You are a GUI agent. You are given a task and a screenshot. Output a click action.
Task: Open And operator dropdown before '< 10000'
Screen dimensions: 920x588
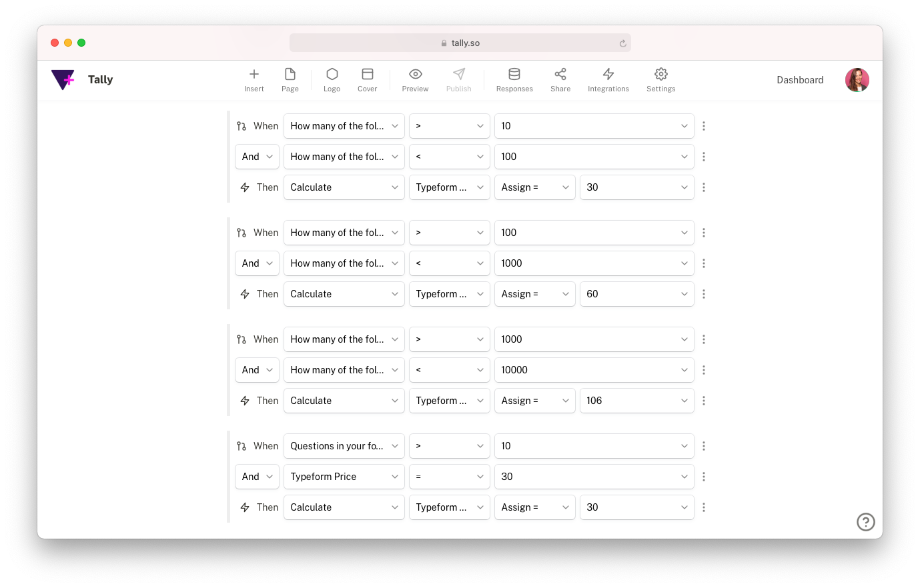(x=257, y=370)
